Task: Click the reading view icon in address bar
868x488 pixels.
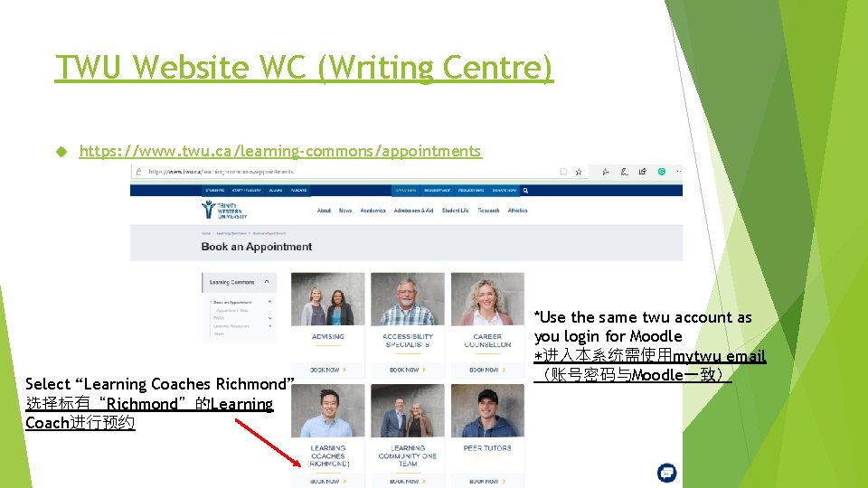Action: pyautogui.click(x=563, y=172)
